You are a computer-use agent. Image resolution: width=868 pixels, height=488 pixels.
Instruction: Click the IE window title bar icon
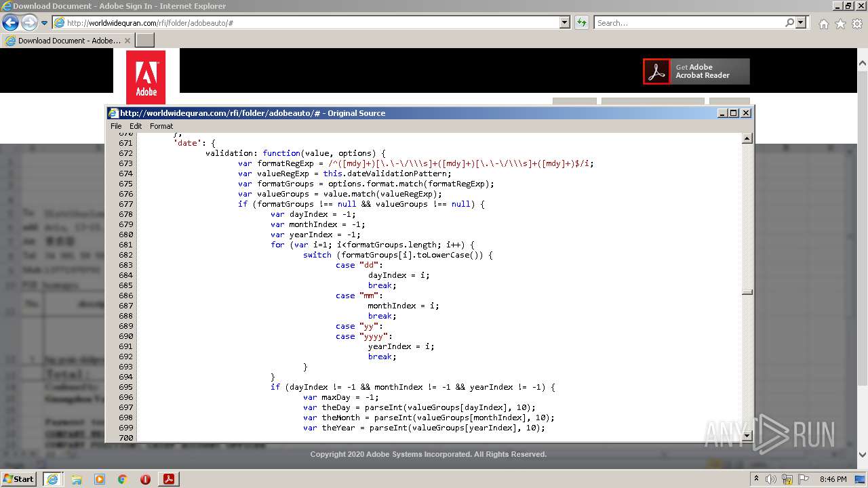click(7, 6)
